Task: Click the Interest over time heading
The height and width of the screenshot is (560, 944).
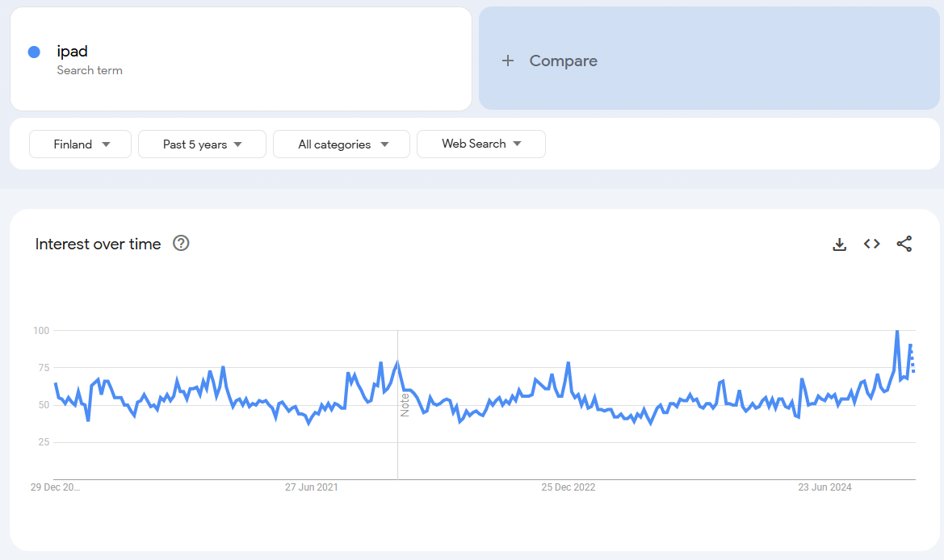Action: (x=98, y=244)
